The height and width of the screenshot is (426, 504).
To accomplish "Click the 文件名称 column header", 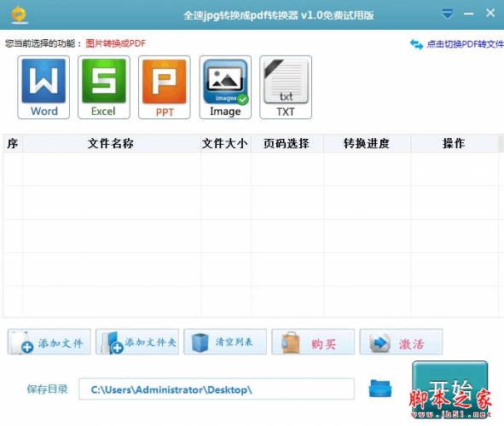I will [x=111, y=143].
